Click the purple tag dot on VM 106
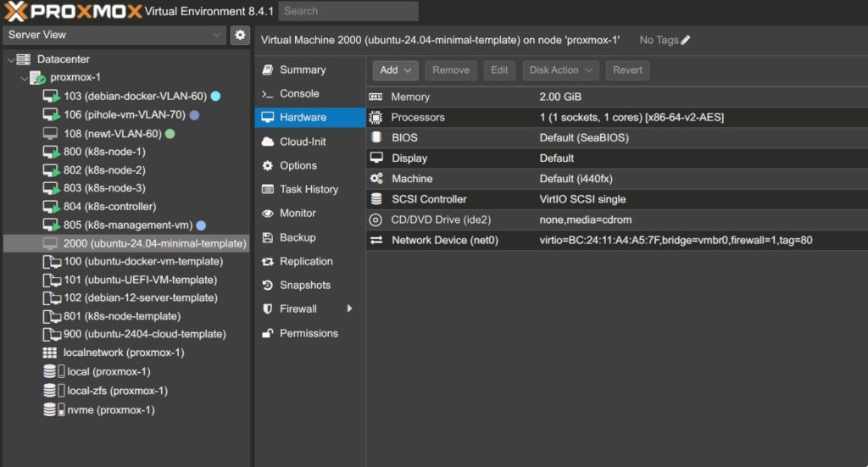The height and width of the screenshot is (467, 868). pos(194,115)
